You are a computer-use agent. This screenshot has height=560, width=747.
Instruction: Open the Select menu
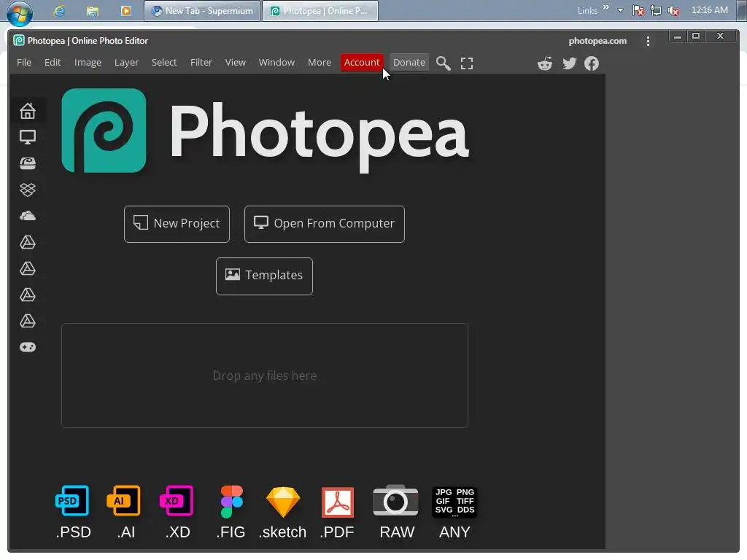point(164,63)
